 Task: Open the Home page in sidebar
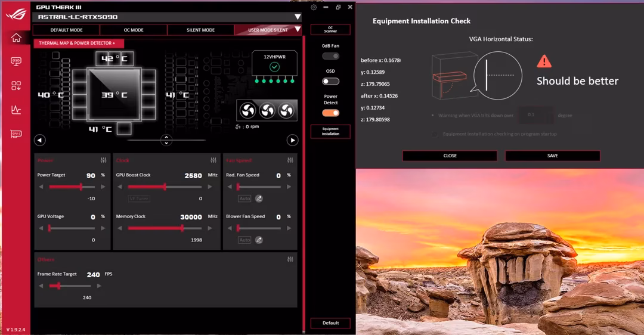16,38
